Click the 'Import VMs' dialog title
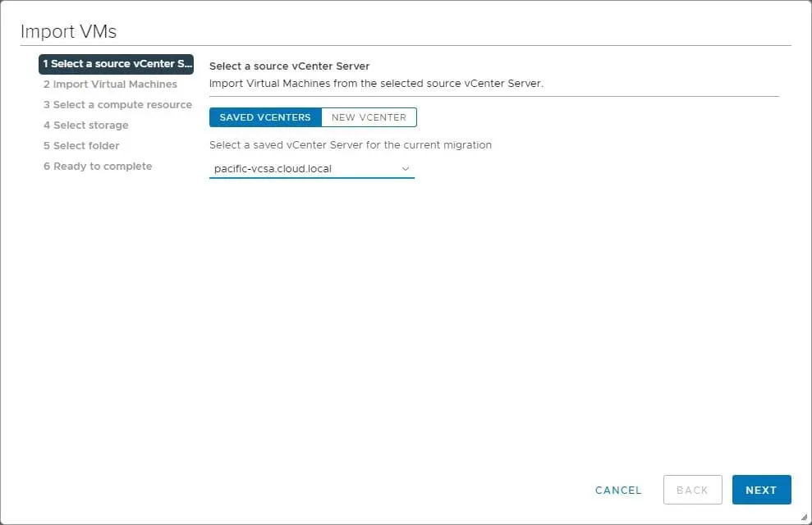This screenshot has height=525, width=812. click(68, 31)
